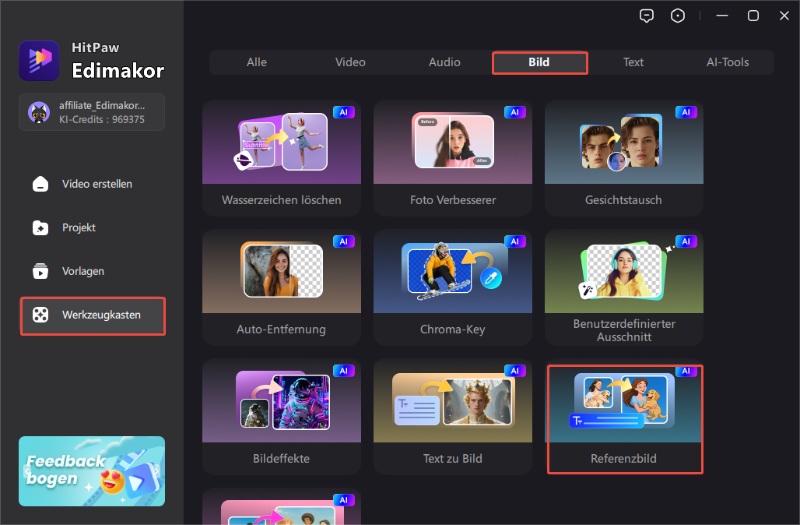This screenshot has width=800, height=525.
Task: Click the HitPaw Edimakor logo icon
Action: pos(39,60)
